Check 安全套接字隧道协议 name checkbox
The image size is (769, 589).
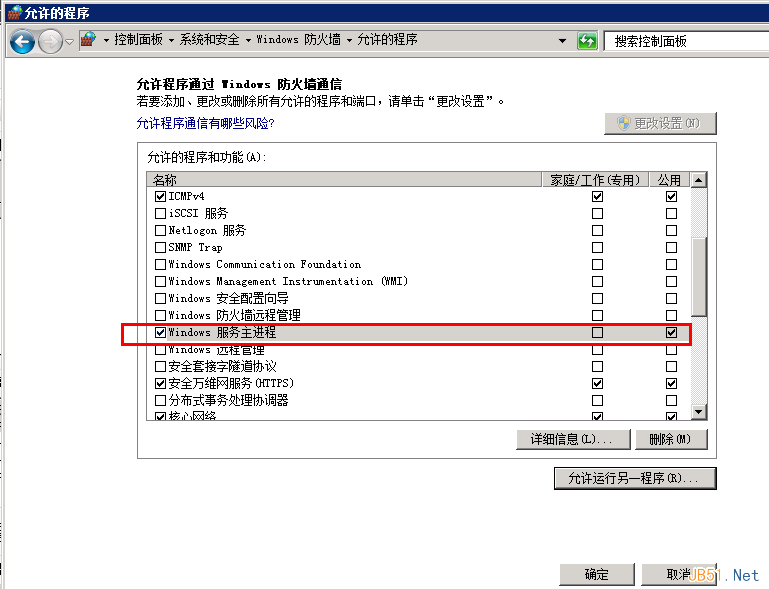160,366
